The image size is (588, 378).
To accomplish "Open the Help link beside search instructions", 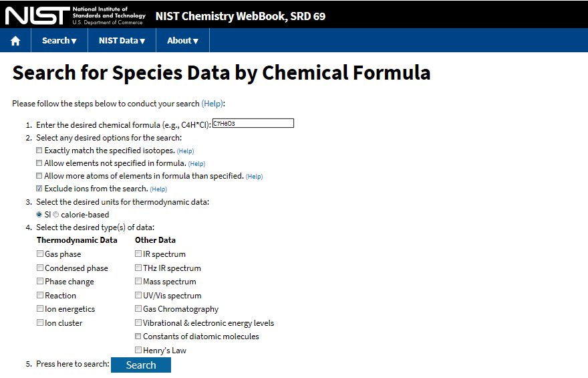I will tap(212, 104).
